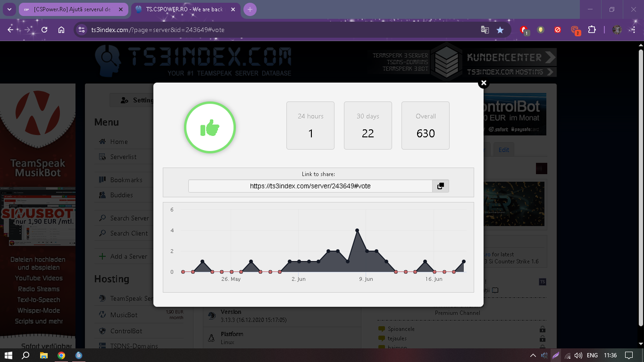
Task: Click the translate page icon
Action: pos(485,30)
